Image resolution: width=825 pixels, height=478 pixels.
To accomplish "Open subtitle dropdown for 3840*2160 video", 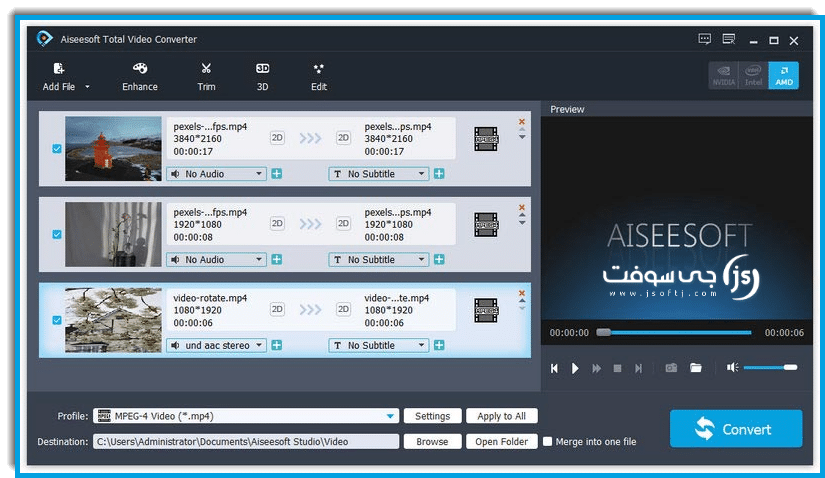I will [378, 174].
